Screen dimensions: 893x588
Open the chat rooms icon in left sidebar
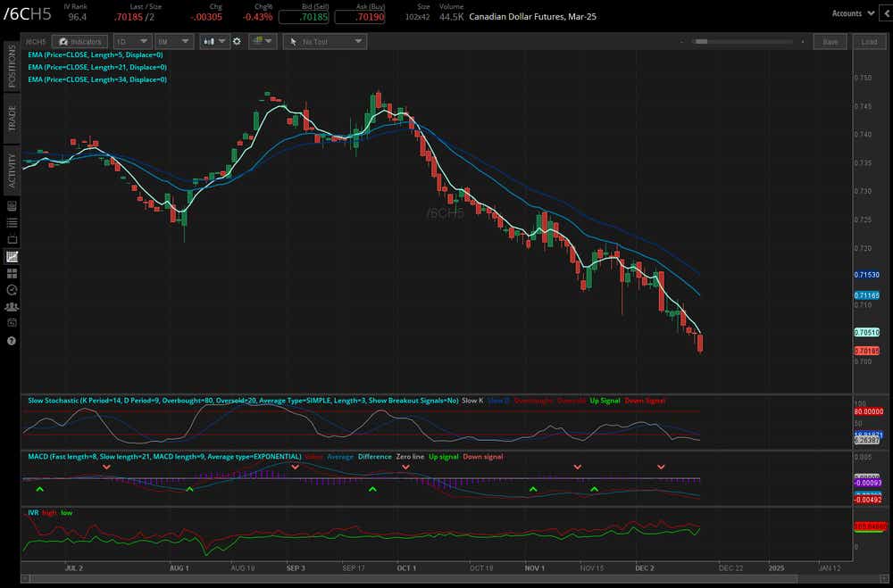point(11,307)
